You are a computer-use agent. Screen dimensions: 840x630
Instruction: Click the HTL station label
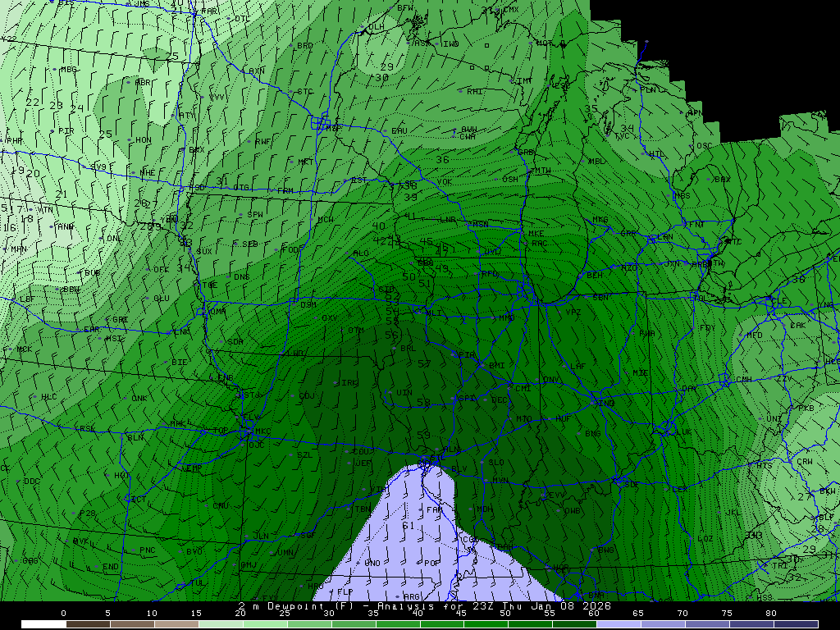coord(656,153)
